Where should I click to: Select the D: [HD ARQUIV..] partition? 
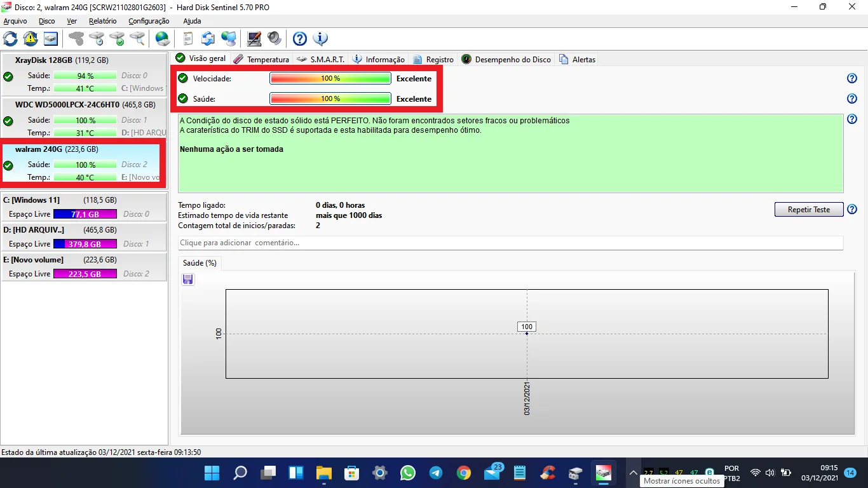[x=84, y=237]
